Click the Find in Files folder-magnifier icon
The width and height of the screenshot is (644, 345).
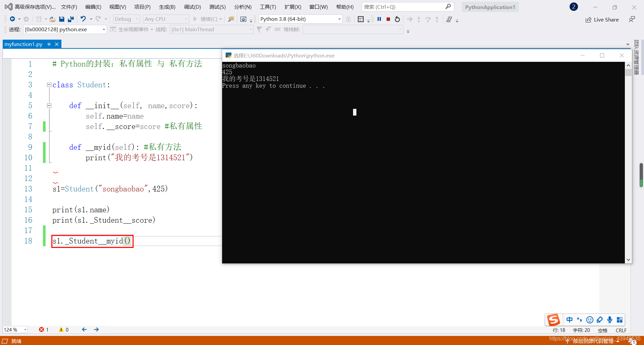pos(231,19)
